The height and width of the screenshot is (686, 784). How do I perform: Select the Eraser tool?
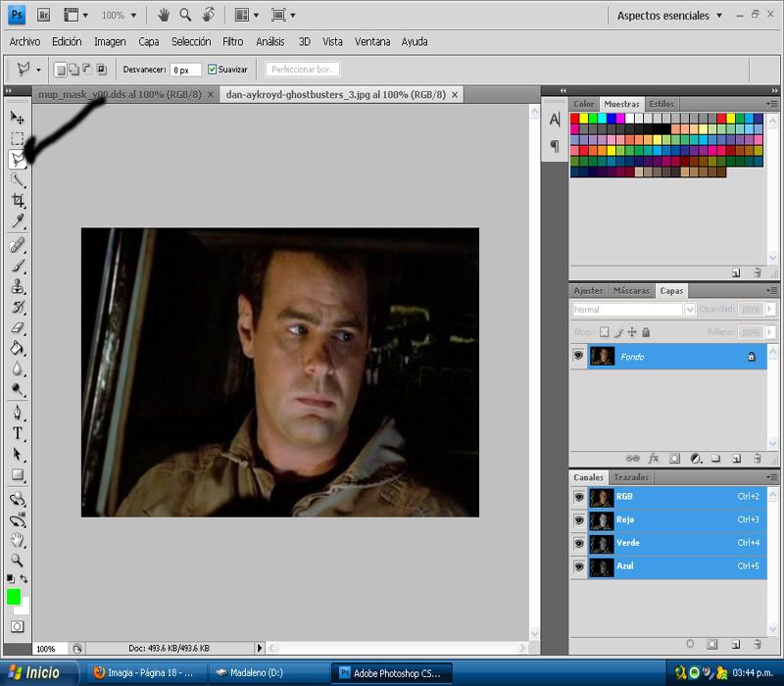[x=18, y=327]
